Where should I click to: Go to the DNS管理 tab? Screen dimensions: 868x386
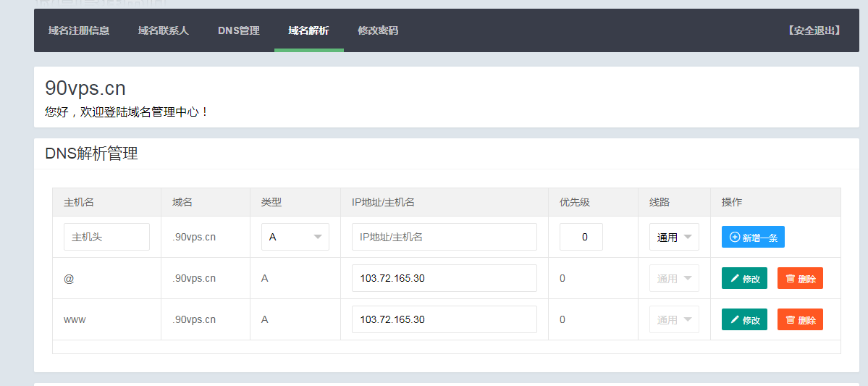[238, 30]
